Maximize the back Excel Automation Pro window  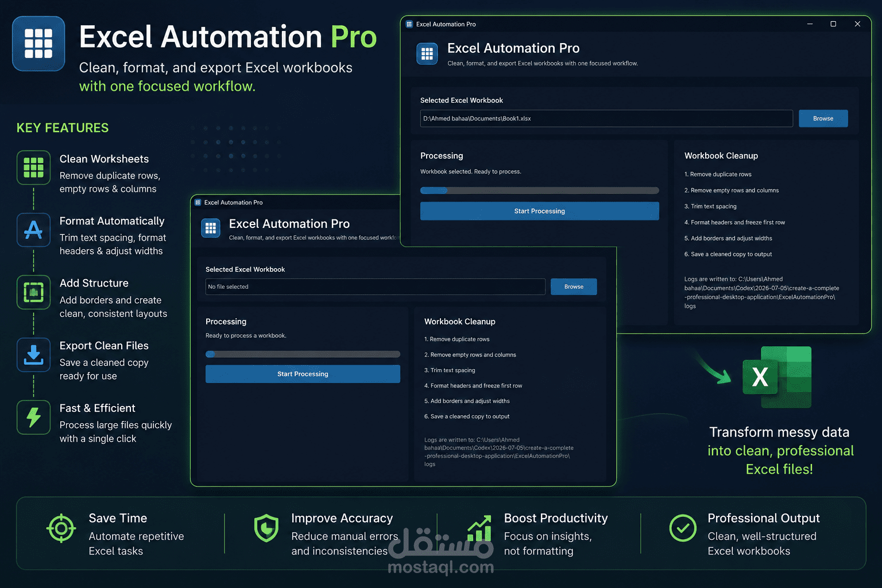(x=833, y=24)
